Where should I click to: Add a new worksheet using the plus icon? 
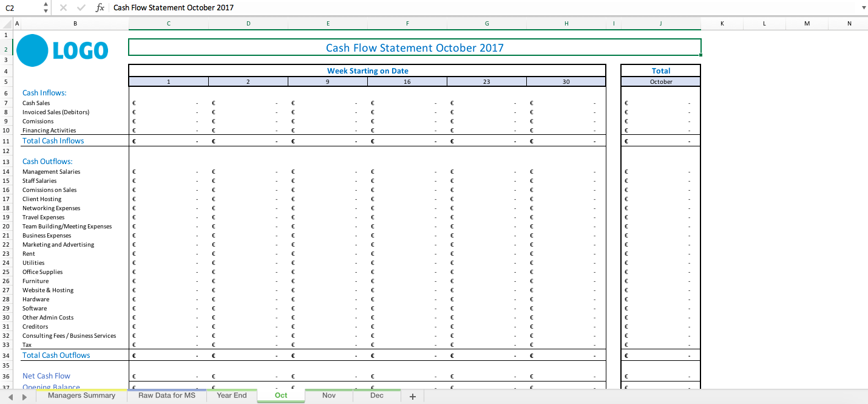(x=412, y=395)
